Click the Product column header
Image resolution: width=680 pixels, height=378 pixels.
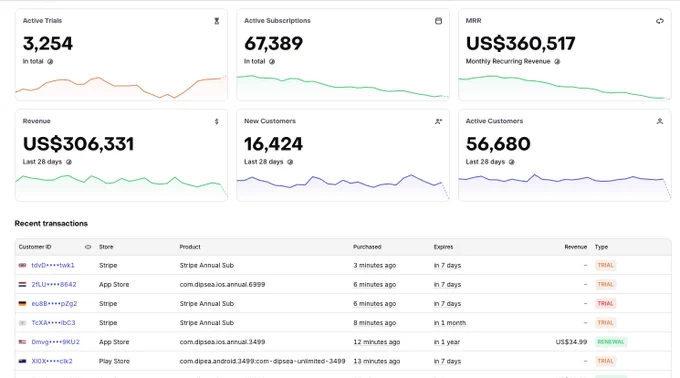(190, 247)
